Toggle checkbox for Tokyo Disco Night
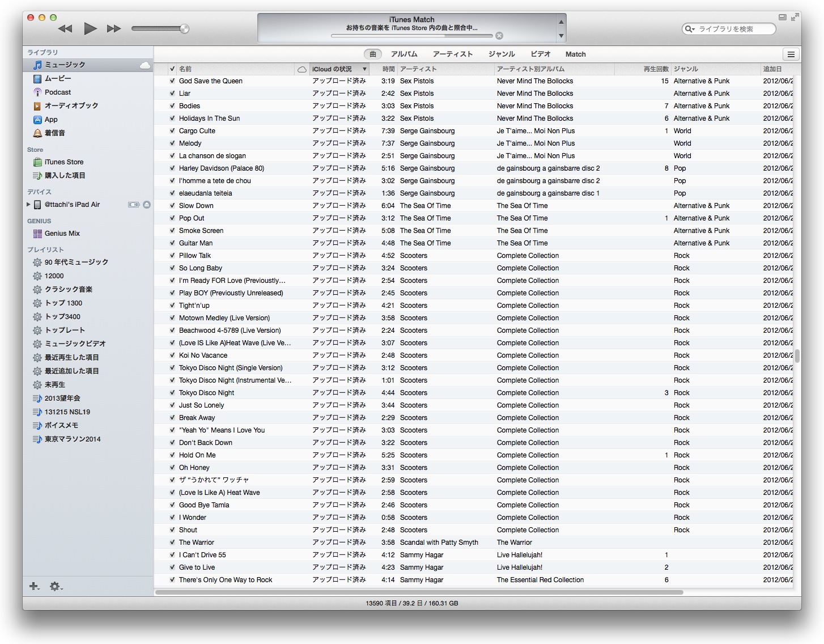Viewport: 824px width, 644px height. click(172, 393)
